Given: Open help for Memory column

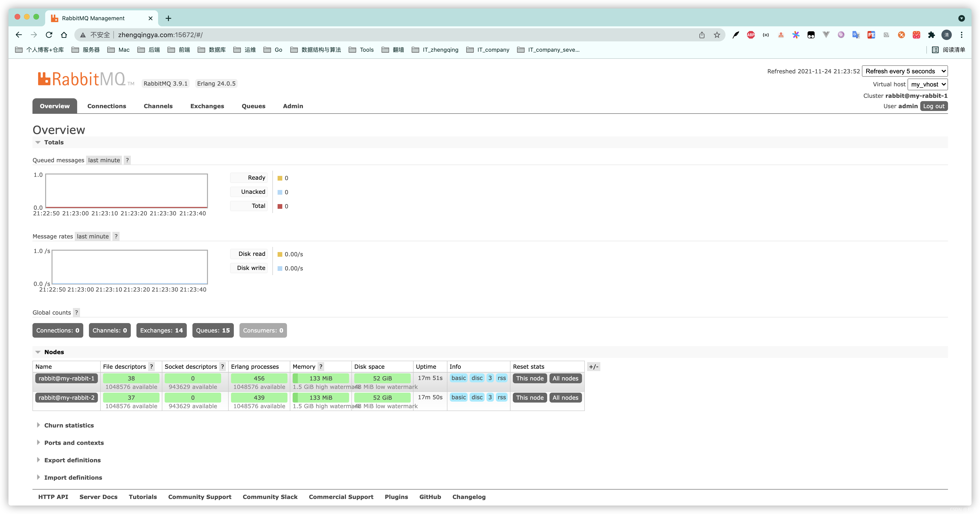Looking at the screenshot, I should click(x=321, y=367).
